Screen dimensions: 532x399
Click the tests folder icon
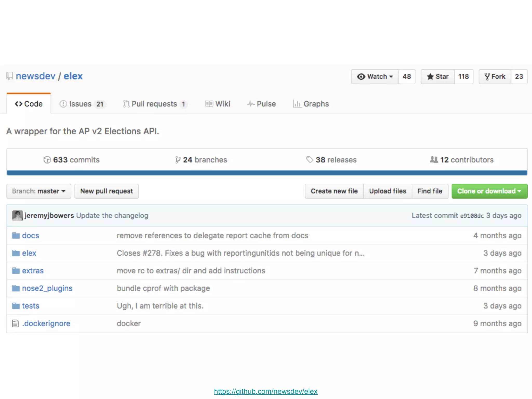pyautogui.click(x=16, y=306)
